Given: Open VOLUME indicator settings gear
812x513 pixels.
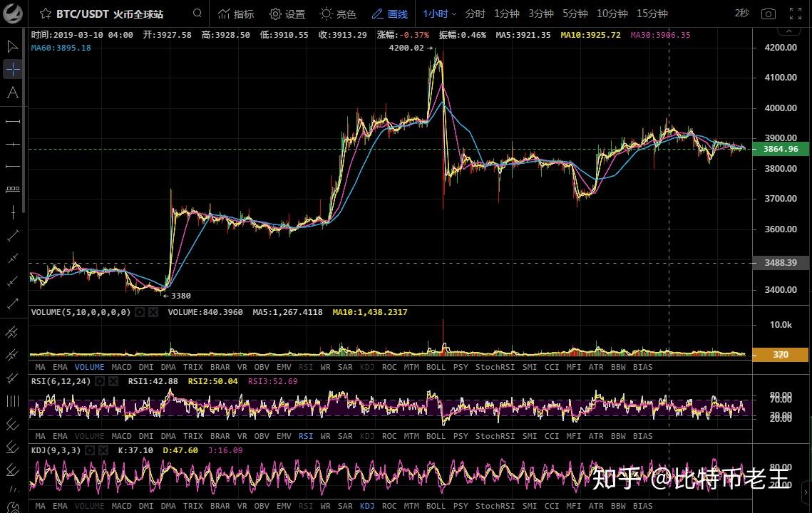Looking at the screenshot, I should [x=140, y=311].
